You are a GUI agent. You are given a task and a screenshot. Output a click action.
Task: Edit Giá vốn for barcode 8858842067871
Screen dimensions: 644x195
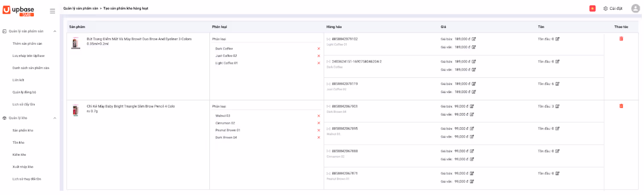point(472,181)
